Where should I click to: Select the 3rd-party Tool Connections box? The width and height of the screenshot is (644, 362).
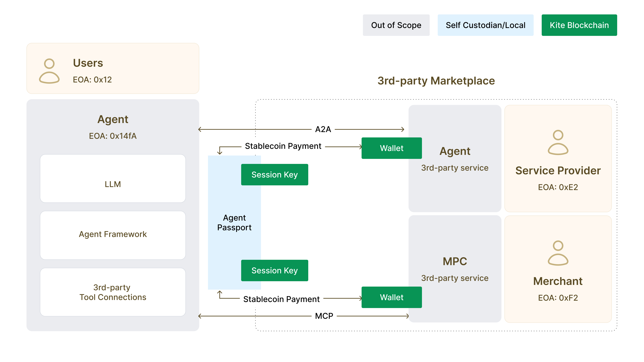(x=113, y=292)
